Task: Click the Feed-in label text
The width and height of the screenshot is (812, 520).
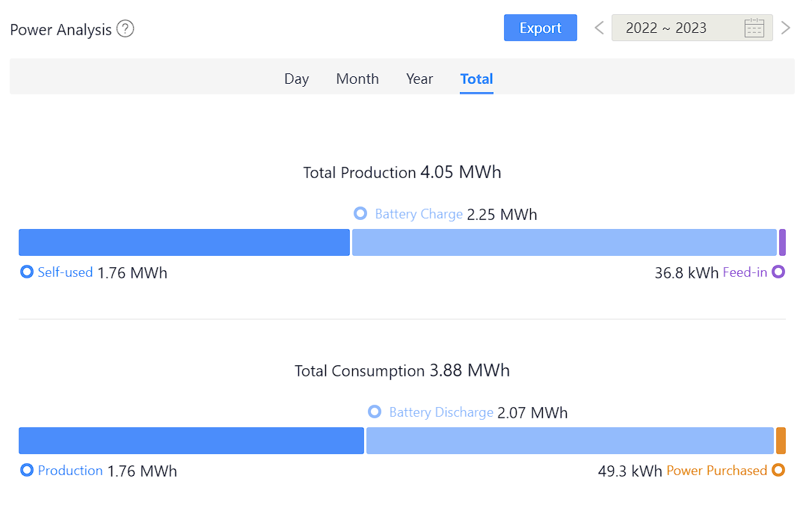Action: 745,272
